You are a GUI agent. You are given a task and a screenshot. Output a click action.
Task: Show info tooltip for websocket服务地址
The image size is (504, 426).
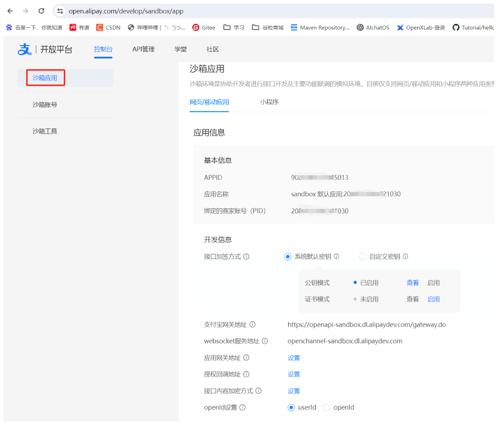265,341
